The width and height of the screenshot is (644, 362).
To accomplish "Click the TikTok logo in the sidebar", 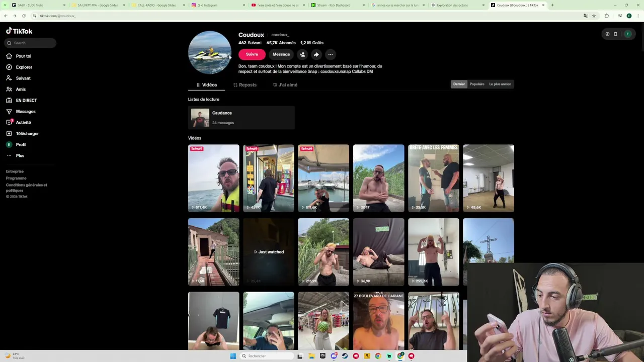I will coord(19,31).
